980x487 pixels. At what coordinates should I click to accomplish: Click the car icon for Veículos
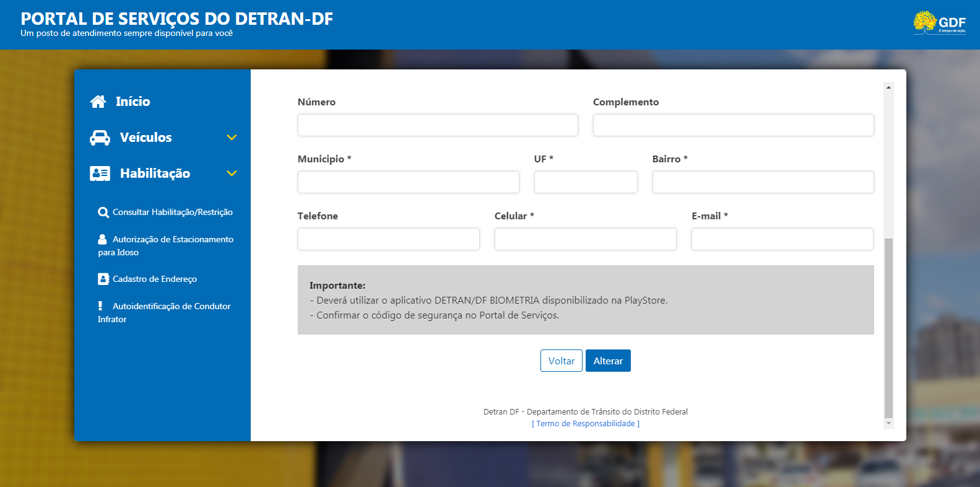100,138
